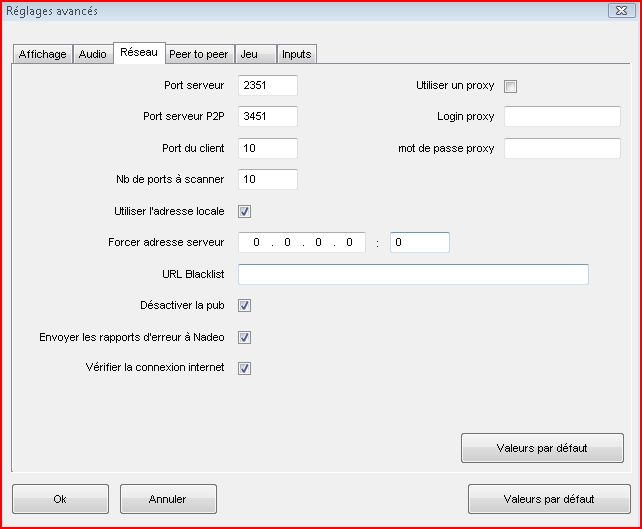Open the Audio tab
This screenshot has width=642, height=529.
(93, 54)
